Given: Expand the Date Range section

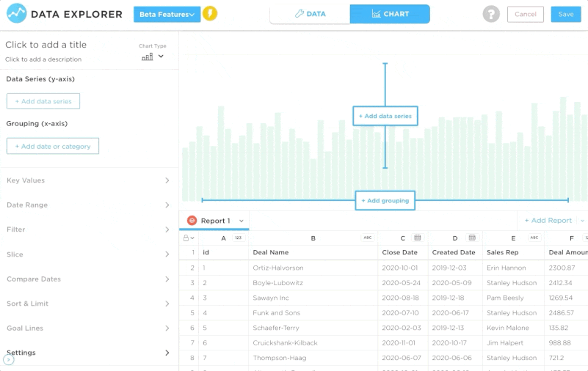Looking at the screenshot, I should tap(89, 205).
